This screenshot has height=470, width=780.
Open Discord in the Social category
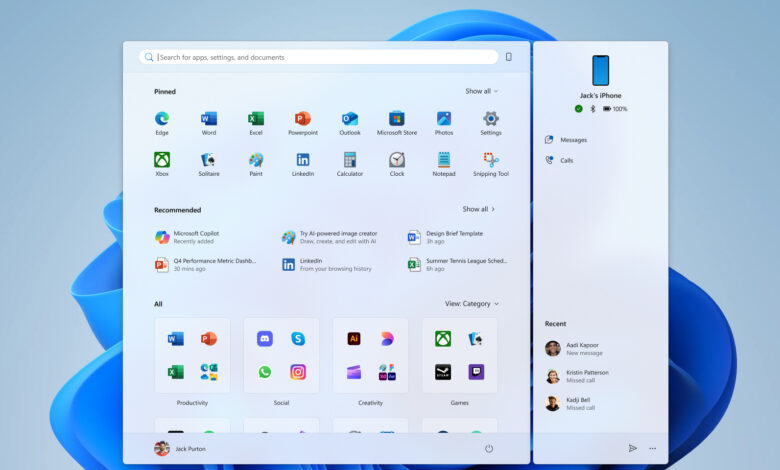tap(265, 339)
